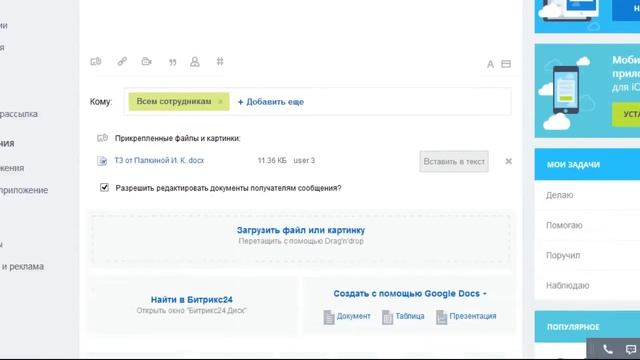Click the attach file icon in editor toolbar

point(96,62)
